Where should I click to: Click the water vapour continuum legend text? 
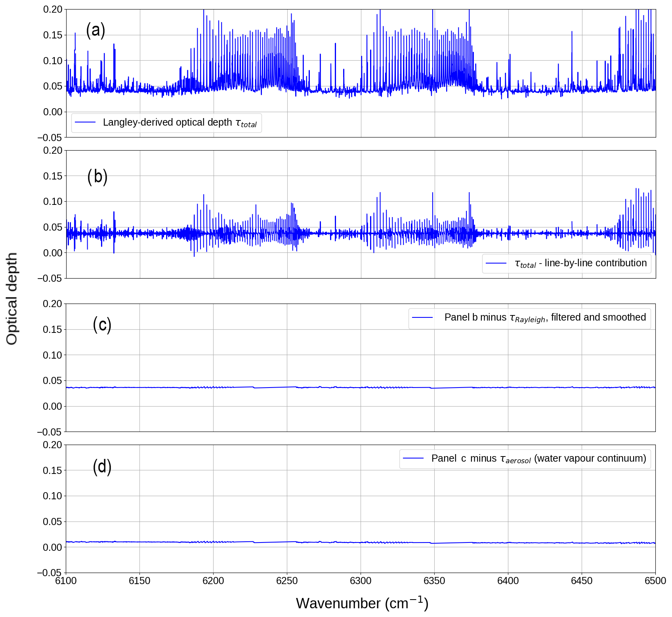click(x=538, y=459)
